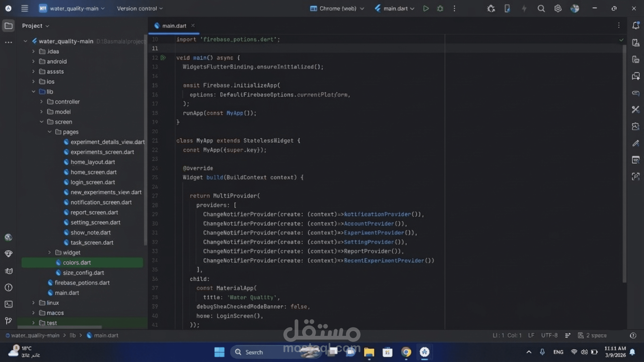Click the UTF-8 encoding status item
Image resolution: width=644 pixels, height=362 pixels.
(x=549, y=335)
